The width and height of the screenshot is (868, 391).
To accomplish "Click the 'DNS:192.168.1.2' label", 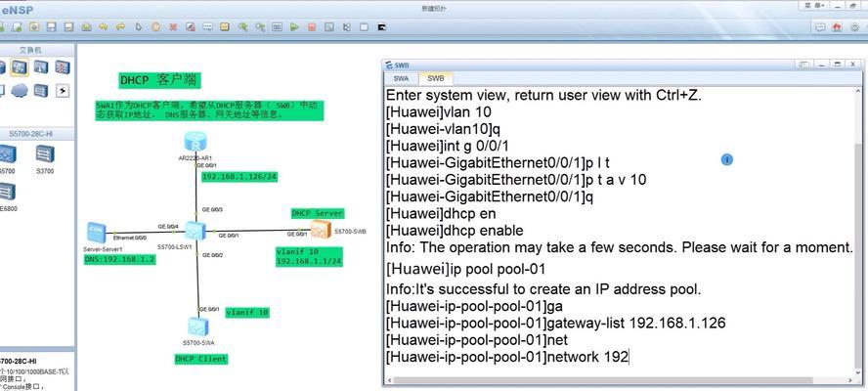I will click(119, 259).
